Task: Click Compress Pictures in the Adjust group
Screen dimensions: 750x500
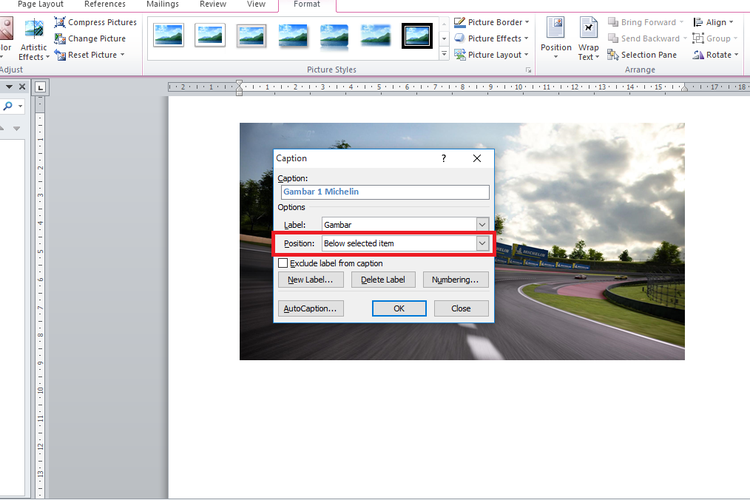Action: [x=95, y=22]
